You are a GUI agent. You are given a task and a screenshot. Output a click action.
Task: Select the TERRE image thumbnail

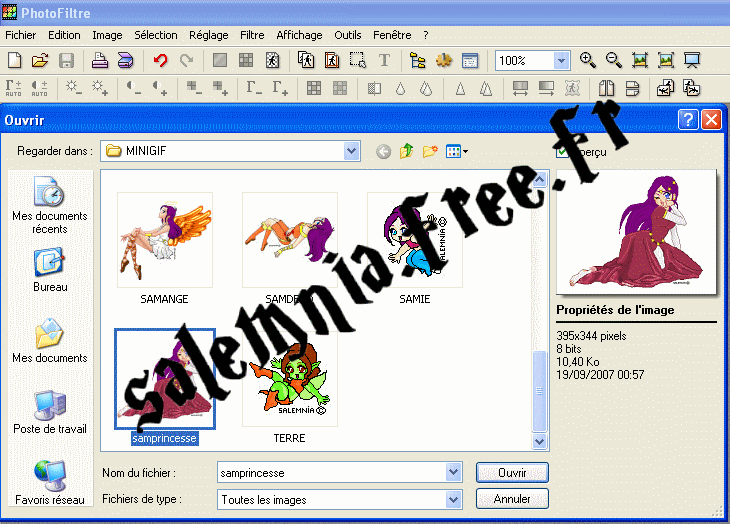tap(289, 380)
